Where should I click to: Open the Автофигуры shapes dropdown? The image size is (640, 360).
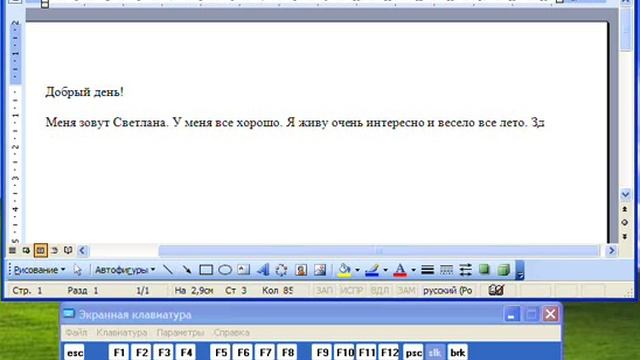(125, 270)
